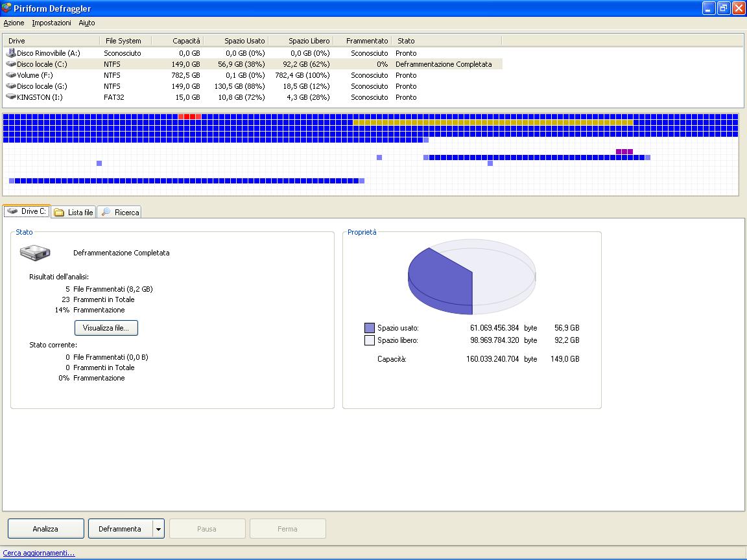Open the Impostazioni menu
747x560 pixels.
51,23
